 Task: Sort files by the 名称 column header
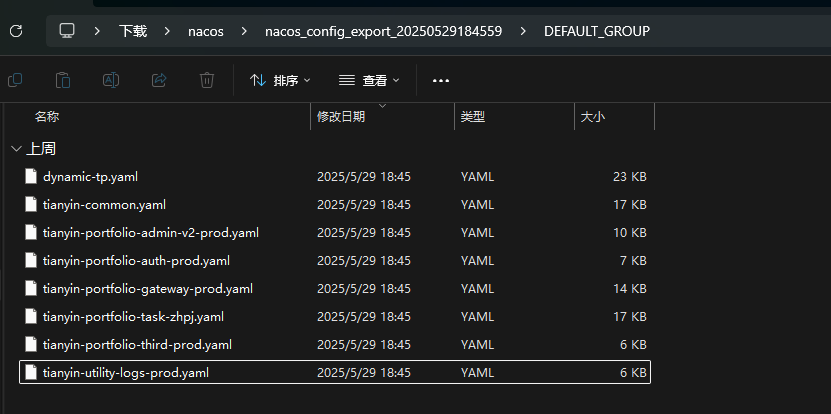click(47, 117)
